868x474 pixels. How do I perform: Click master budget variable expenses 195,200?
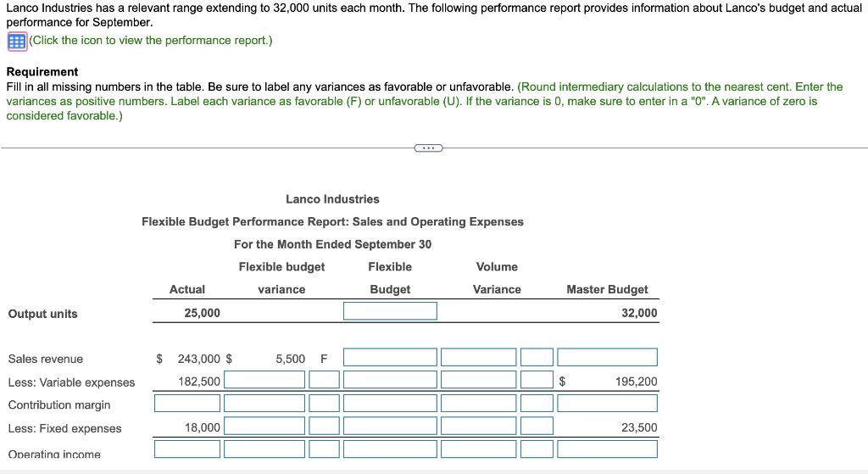click(636, 382)
